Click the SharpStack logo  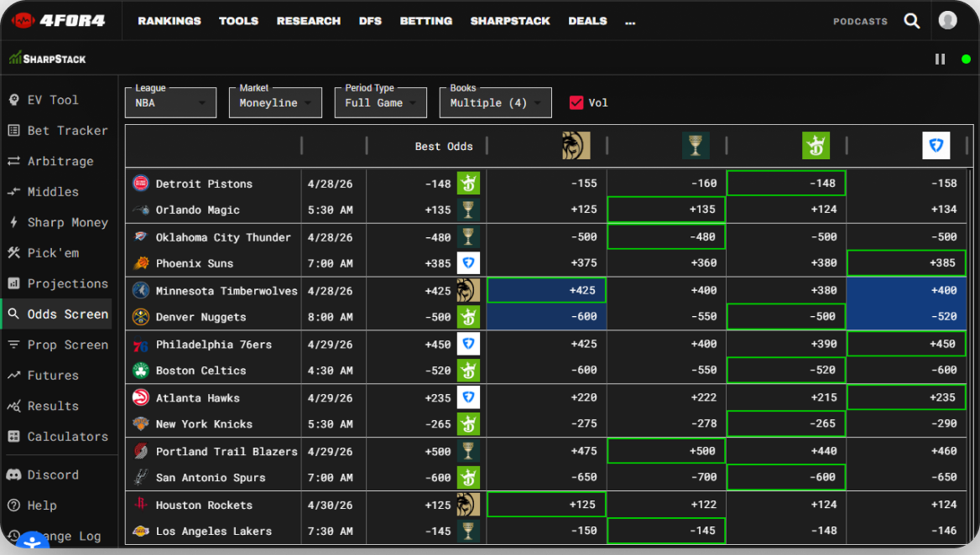tap(48, 59)
